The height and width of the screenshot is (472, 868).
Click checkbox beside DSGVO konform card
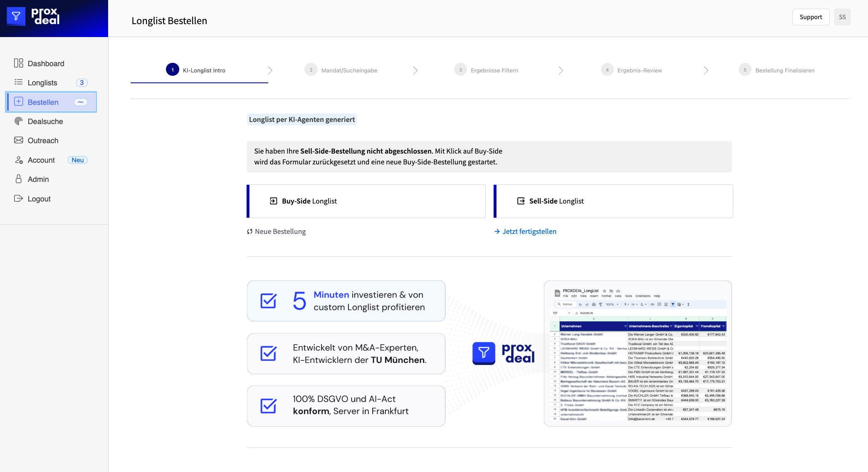[268, 406]
